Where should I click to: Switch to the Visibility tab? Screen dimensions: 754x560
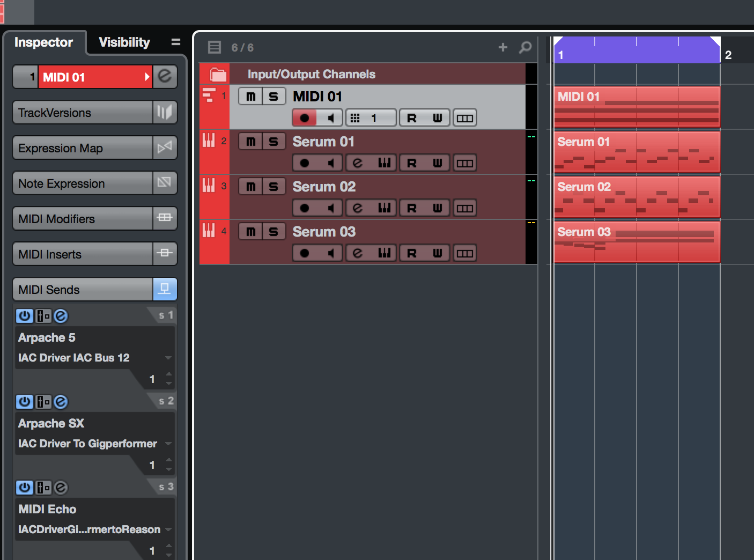(x=124, y=42)
